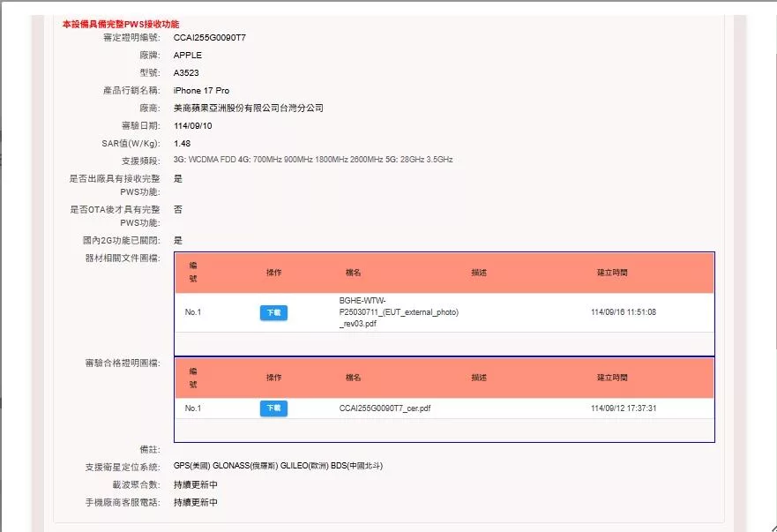Click the timestamp 114/09/12 17:37:31
The image size is (777, 532).
click(624, 408)
